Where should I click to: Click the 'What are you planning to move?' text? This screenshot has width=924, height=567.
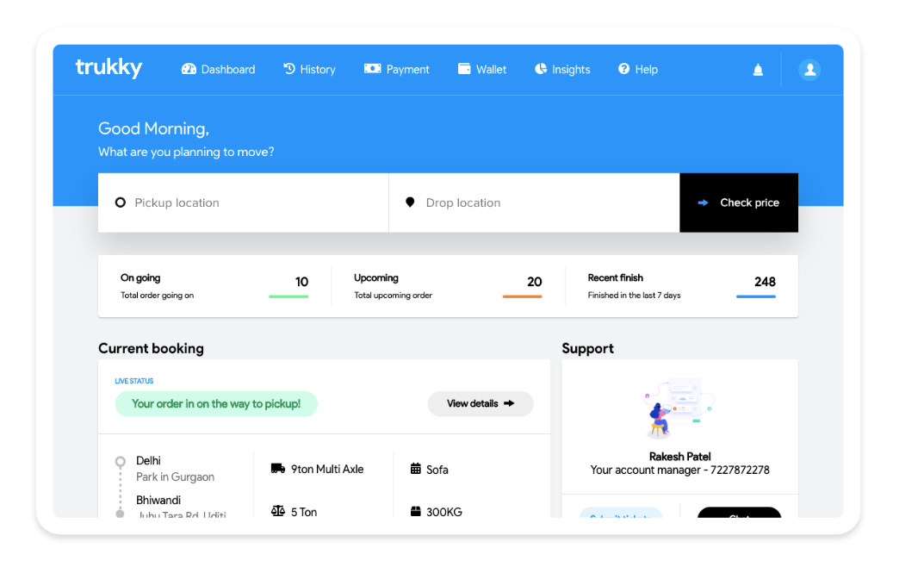tap(186, 152)
